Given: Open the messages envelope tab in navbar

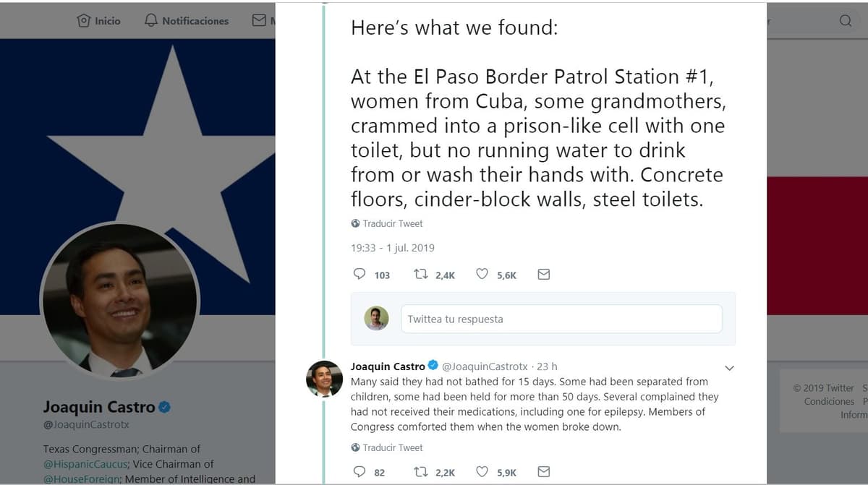Looking at the screenshot, I should [260, 20].
